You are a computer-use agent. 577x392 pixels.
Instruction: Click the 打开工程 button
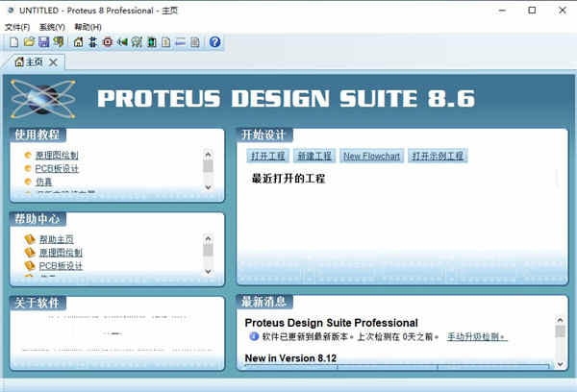click(268, 156)
